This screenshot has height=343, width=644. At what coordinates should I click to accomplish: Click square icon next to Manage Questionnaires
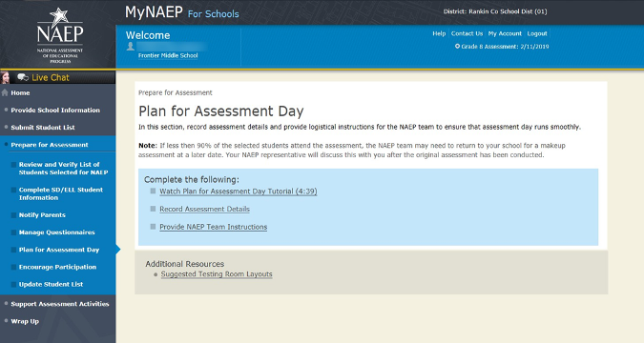coord(13,232)
